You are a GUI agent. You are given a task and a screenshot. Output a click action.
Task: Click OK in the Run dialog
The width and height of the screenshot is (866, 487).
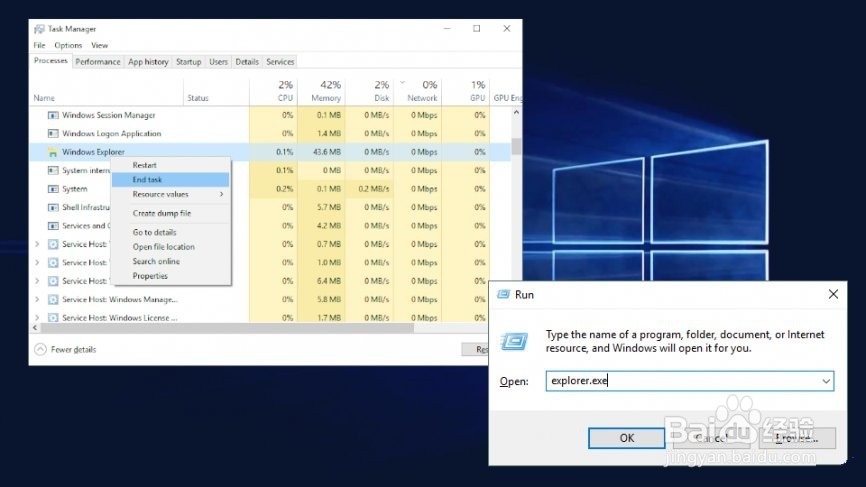point(626,438)
